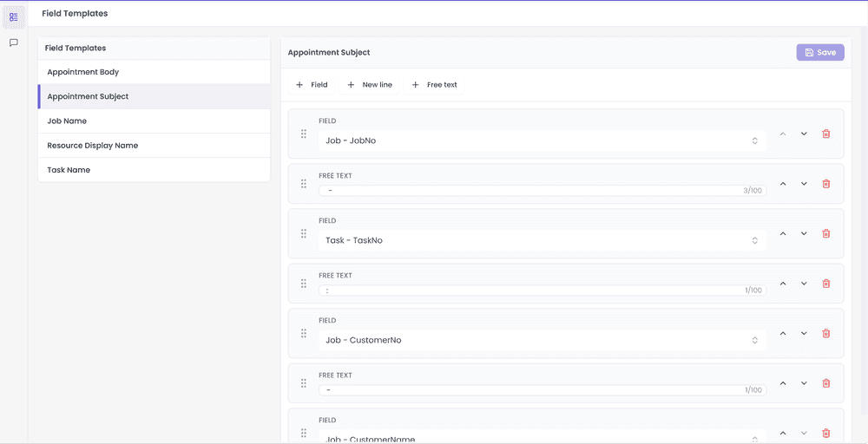The width and height of the screenshot is (868, 444).
Task: Click free text input below Job - CustomerNo
Action: click(x=542, y=390)
